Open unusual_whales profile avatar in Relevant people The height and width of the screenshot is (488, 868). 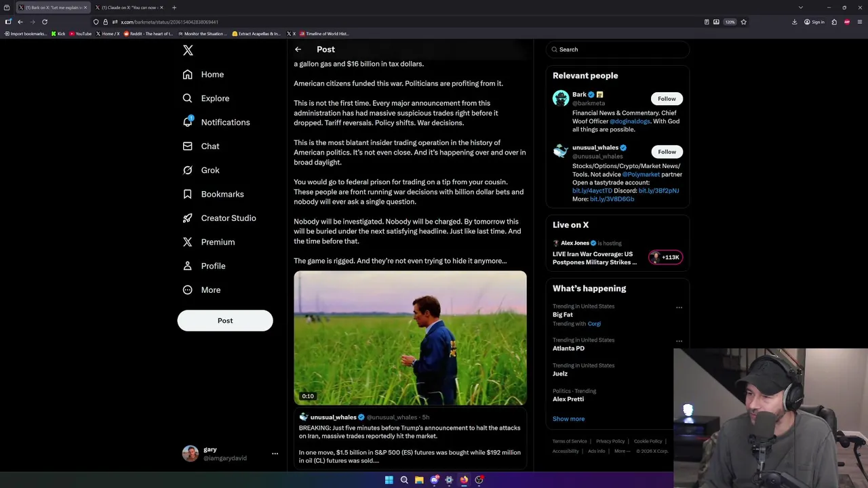point(561,151)
